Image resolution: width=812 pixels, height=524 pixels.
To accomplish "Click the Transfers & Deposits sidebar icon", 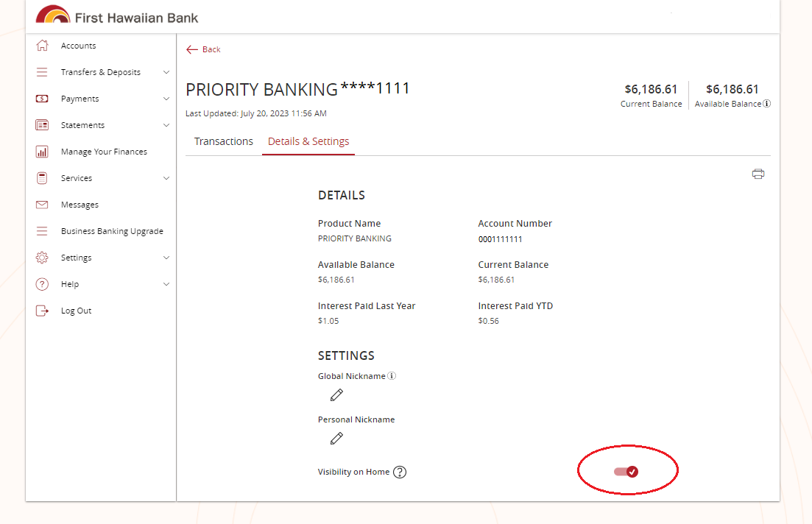I will point(42,72).
